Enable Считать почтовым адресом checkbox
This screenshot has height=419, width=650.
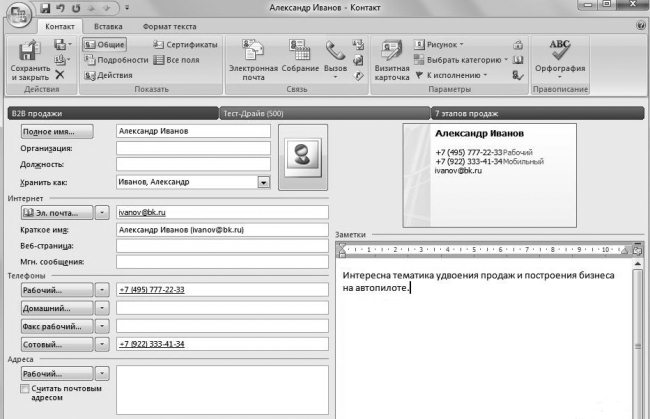tap(25, 387)
